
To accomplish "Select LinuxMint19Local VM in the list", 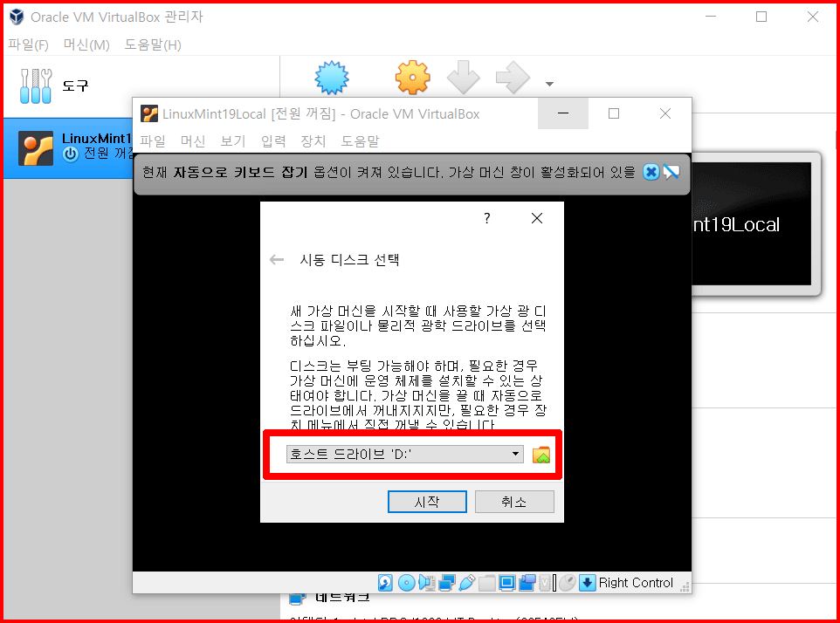I will 69,147.
